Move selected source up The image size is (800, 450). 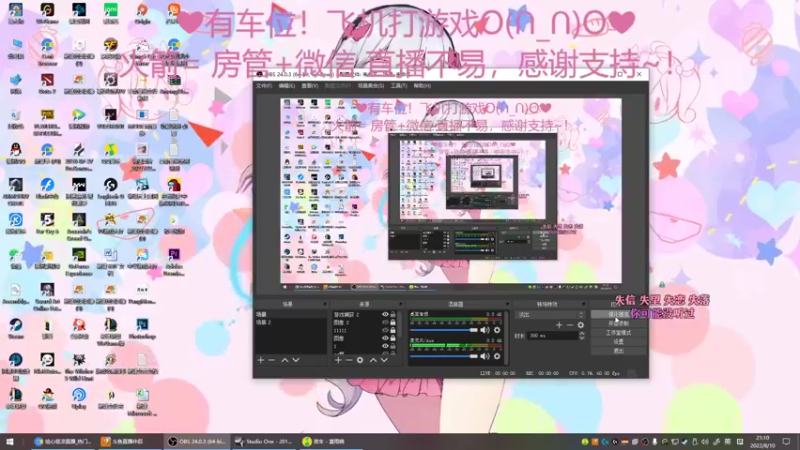pyautogui.click(x=373, y=360)
